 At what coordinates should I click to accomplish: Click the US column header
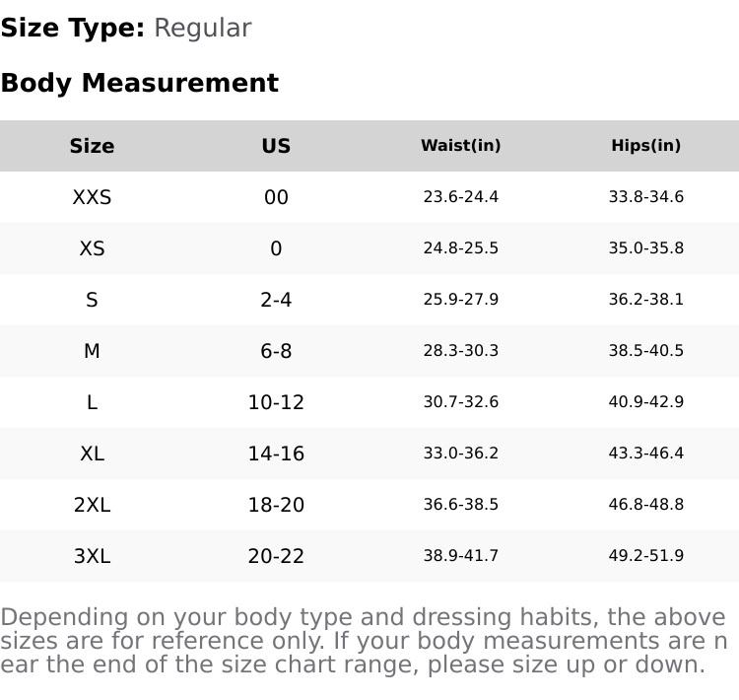coord(276,146)
